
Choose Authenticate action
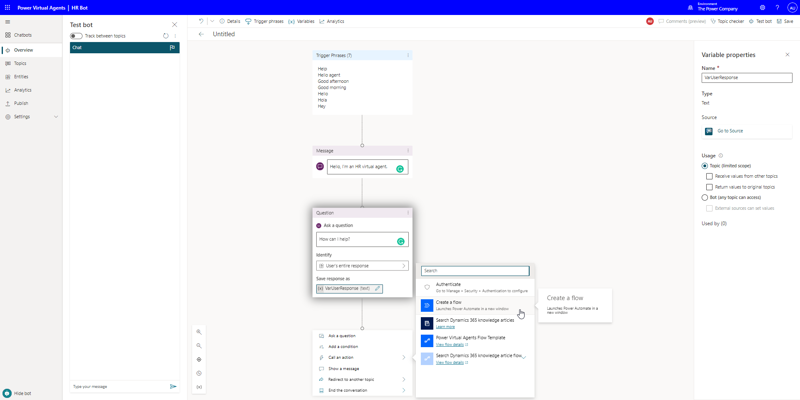476,287
